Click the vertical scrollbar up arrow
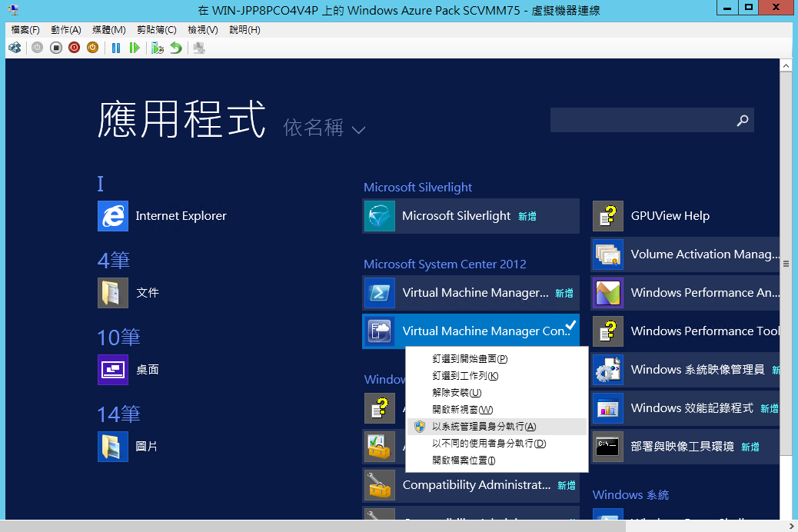The width and height of the screenshot is (798, 532). [x=786, y=65]
